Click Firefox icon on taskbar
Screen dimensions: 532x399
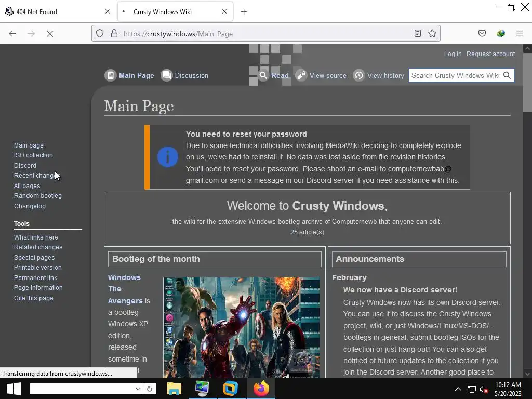pyautogui.click(x=261, y=389)
